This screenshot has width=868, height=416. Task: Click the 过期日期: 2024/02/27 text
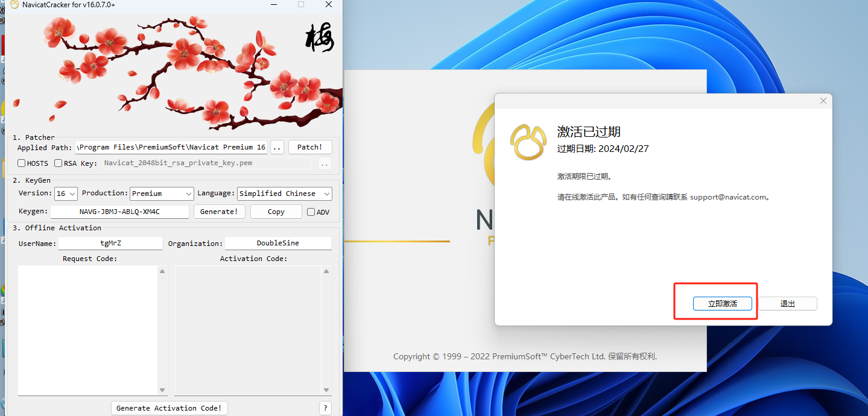point(603,149)
